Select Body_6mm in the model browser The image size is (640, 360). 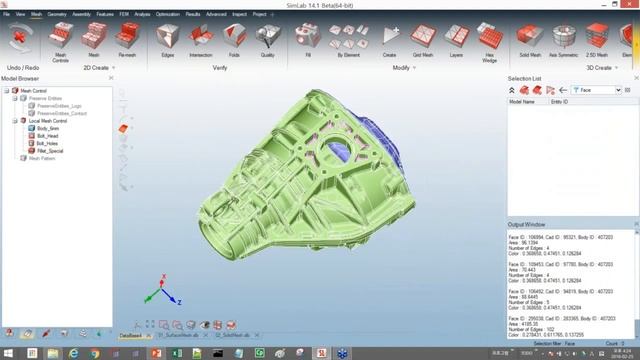pos(48,129)
